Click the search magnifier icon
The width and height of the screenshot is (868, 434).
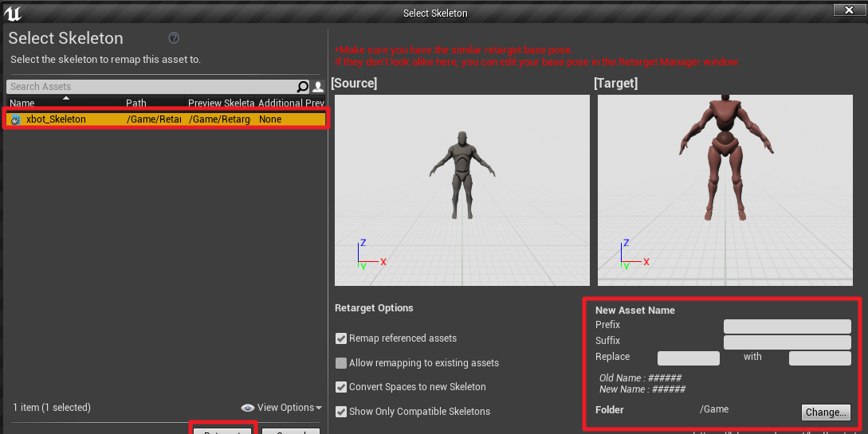click(302, 87)
